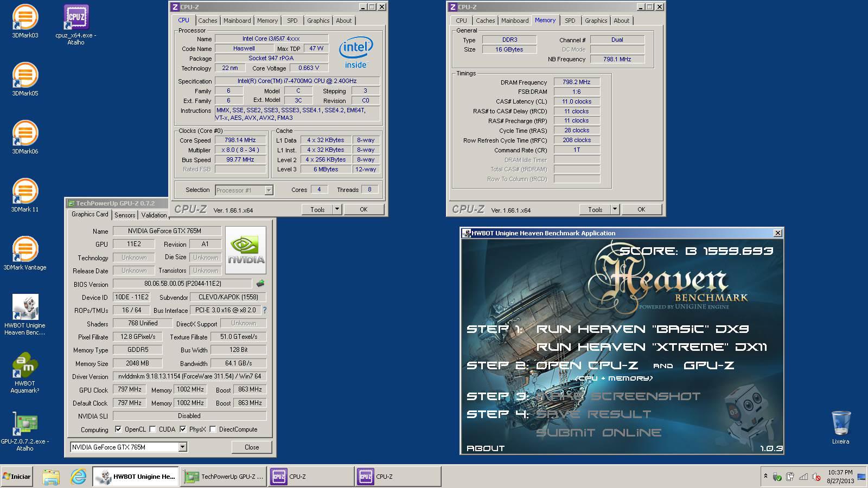Open Internet Explorer from the taskbar
This screenshot has height=488, width=868.
(79, 477)
